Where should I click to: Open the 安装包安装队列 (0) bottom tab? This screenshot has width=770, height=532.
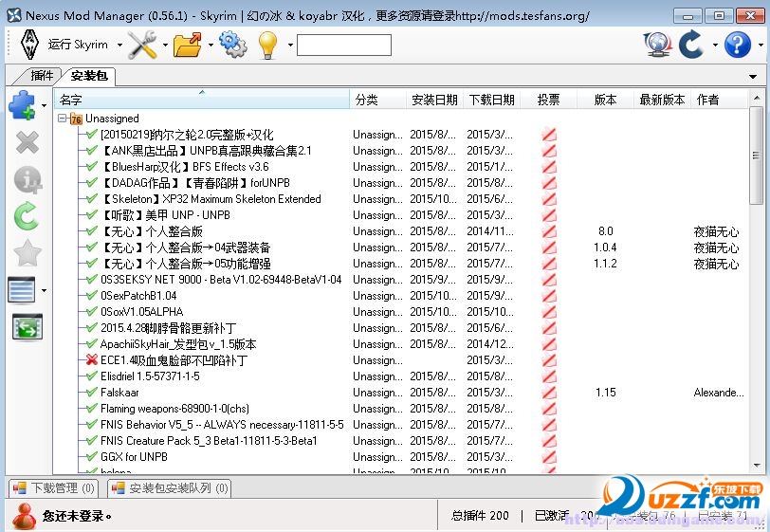click(170, 487)
